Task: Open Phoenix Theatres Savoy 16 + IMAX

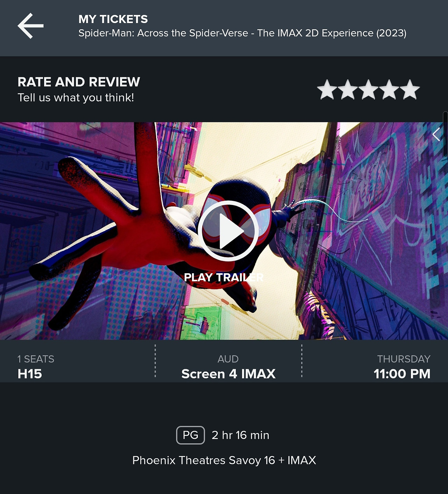Action: coord(224,460)
